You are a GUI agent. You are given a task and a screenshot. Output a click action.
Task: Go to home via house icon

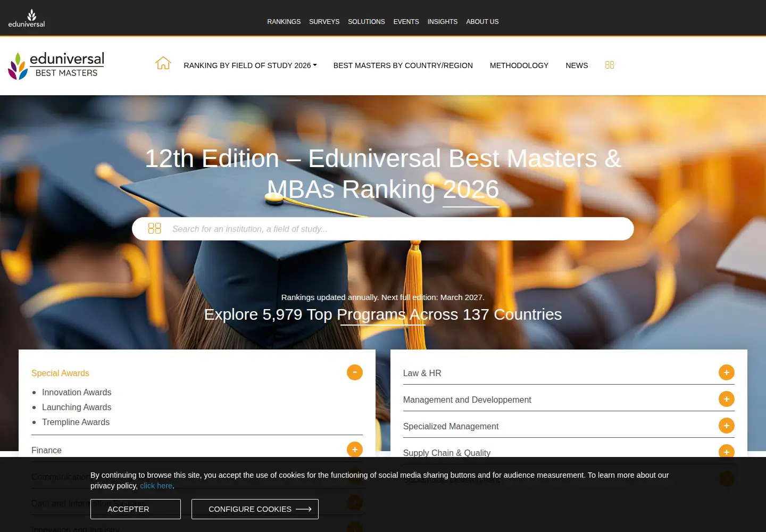pyautogui.click(x=163, y=63)
